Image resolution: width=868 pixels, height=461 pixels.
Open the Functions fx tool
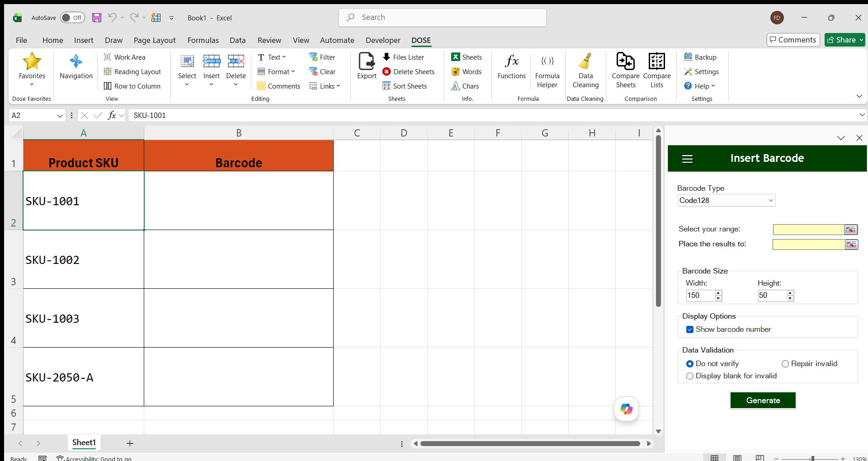511,66
